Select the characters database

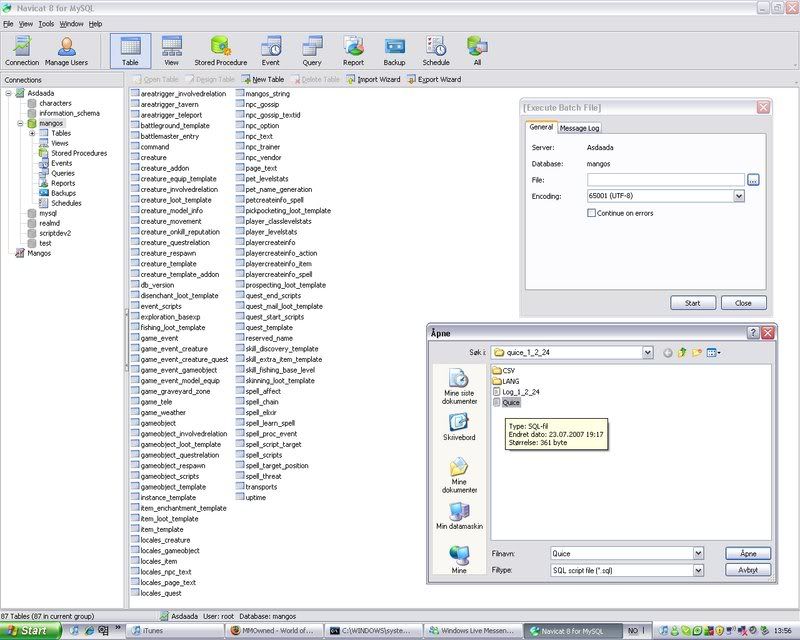tap(50, 104)
